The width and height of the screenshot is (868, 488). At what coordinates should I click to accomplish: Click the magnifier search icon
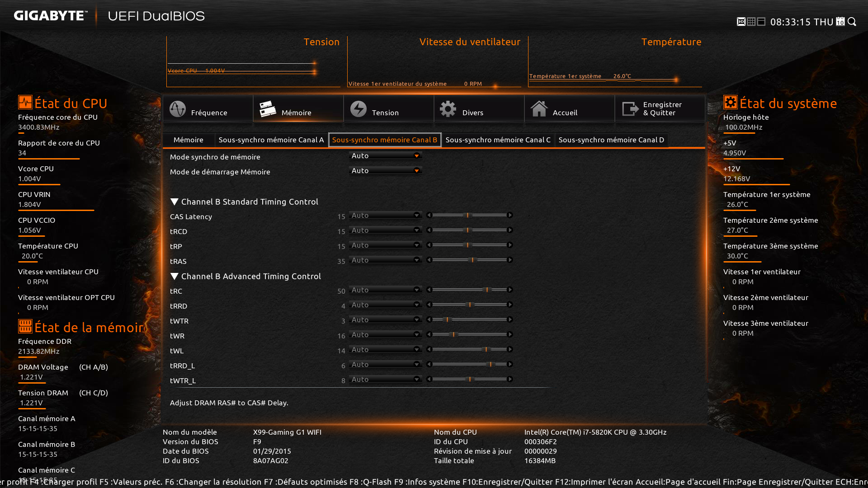coord(852,22)
